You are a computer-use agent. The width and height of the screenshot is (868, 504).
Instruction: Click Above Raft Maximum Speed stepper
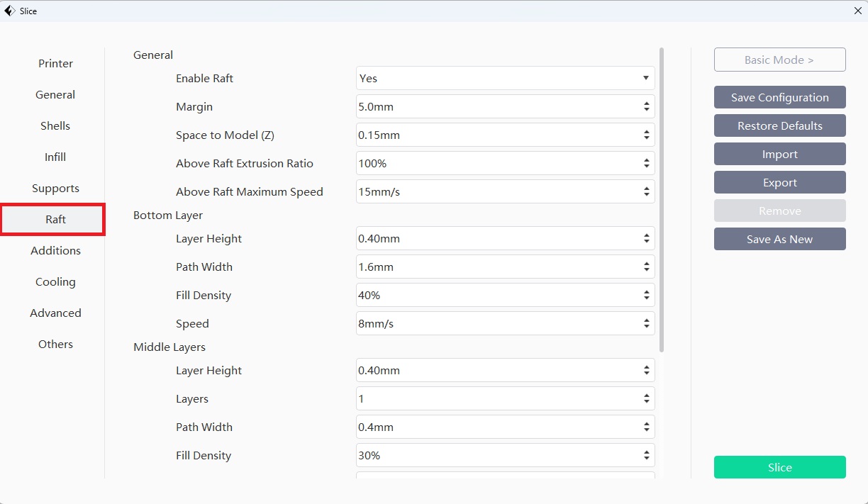tap(646, 191)
